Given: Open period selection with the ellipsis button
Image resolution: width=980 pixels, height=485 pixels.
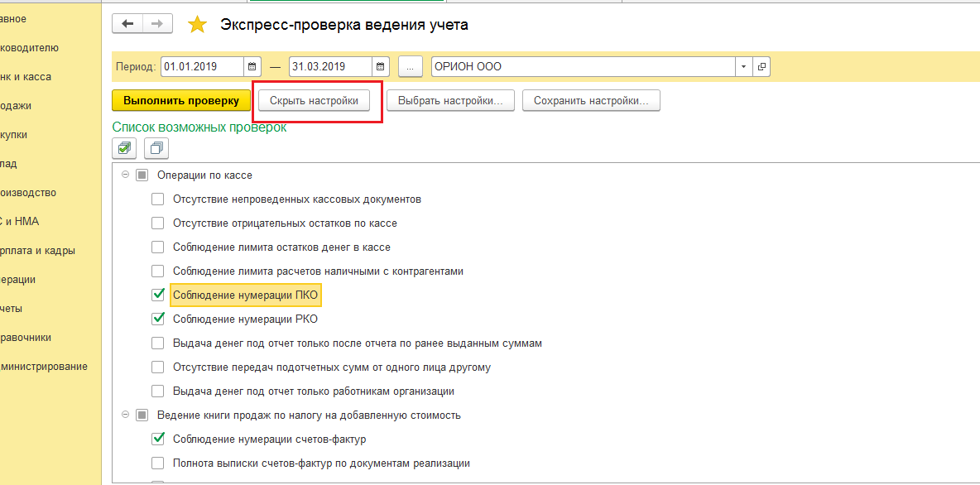Looking at the screenshot, I should point(410,66).
